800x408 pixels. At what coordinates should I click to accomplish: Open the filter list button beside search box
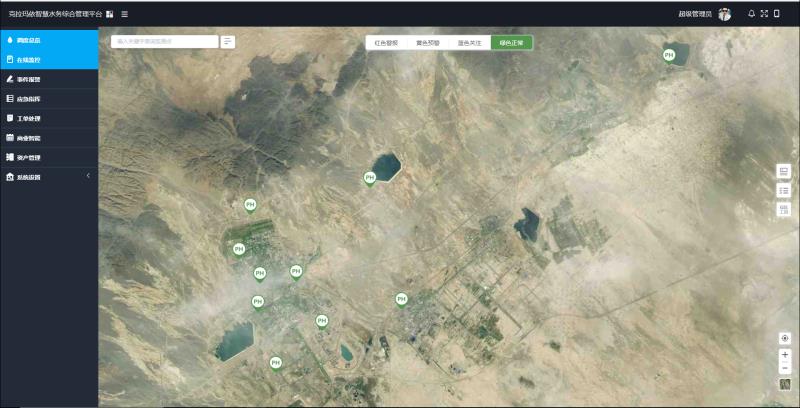[x=228, y=42]
